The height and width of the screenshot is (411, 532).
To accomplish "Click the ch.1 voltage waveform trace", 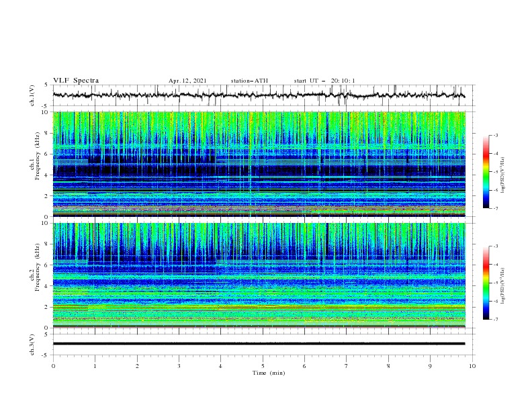I will click(x=259, y=95).
